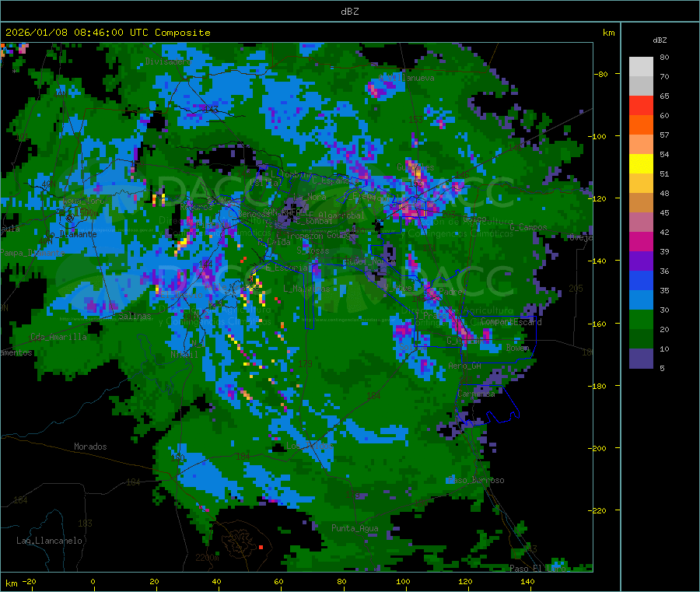This screenshot has height=592, width=700.
Task: Click the 57 value on dBZ legend
Action: 664,135
